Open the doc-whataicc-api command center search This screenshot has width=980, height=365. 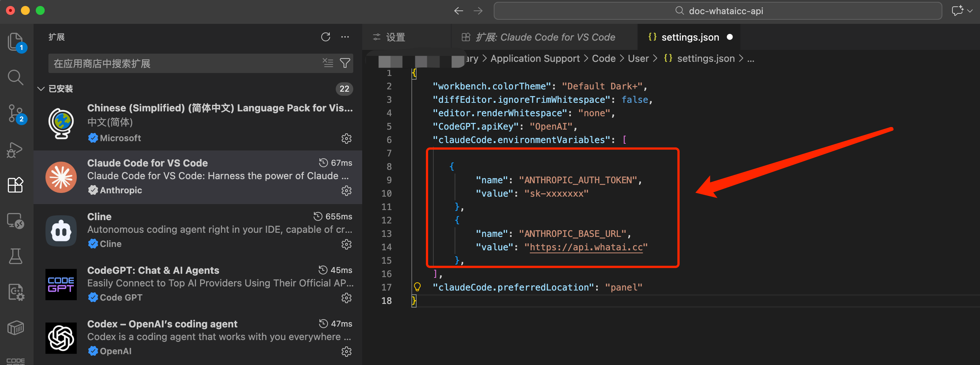coord(718,11)
